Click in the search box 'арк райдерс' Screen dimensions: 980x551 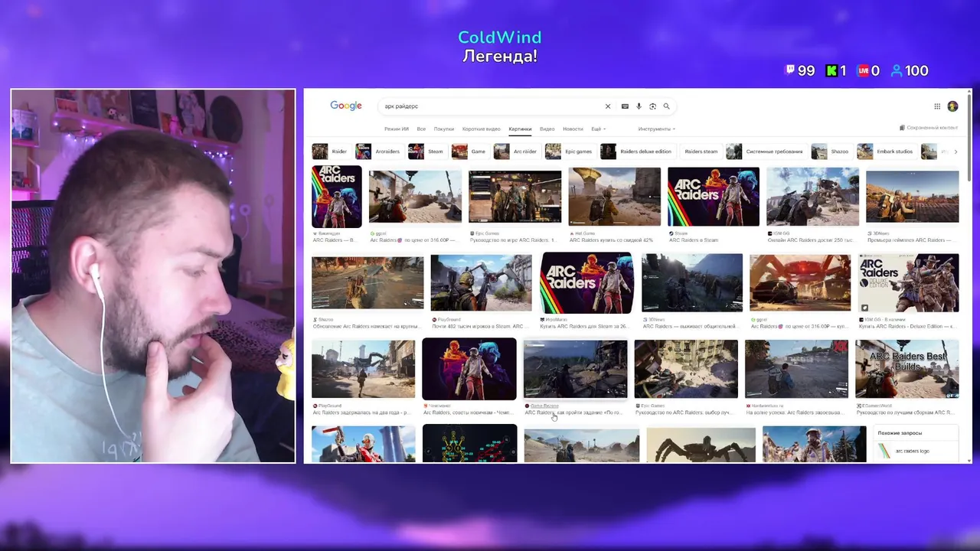490,106
